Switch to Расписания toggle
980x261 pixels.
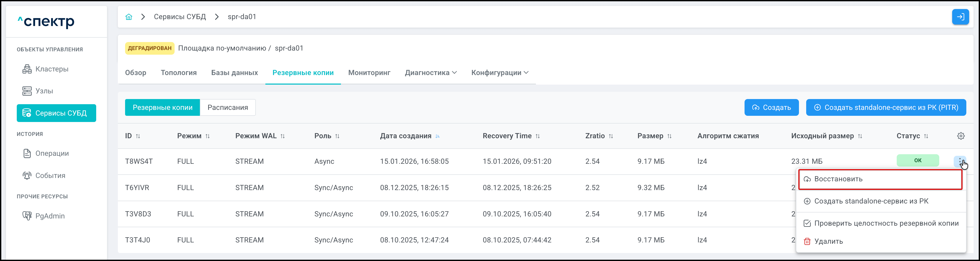(x=227, y=107)
